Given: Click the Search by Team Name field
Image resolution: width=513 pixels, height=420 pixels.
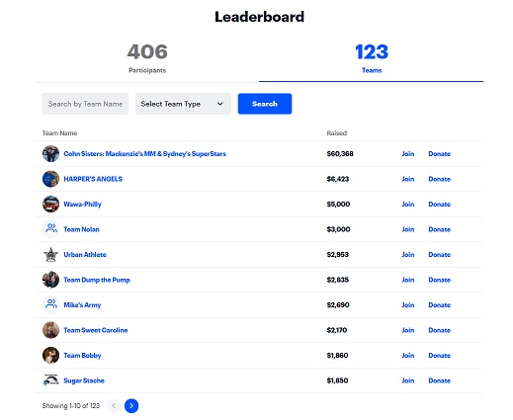Looking at the screenshot, I should 85,104.
